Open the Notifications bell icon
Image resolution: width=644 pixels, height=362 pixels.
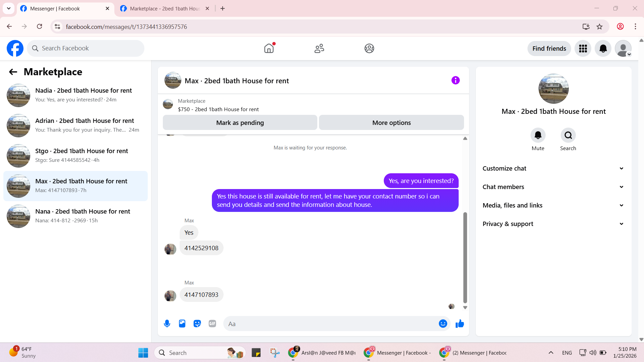(x=603, y=49)
